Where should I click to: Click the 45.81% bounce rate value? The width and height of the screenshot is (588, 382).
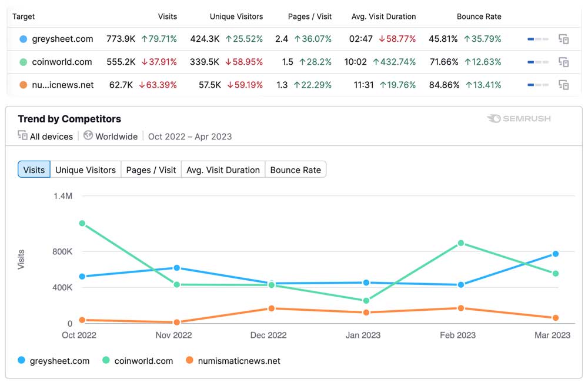(443, 39)
